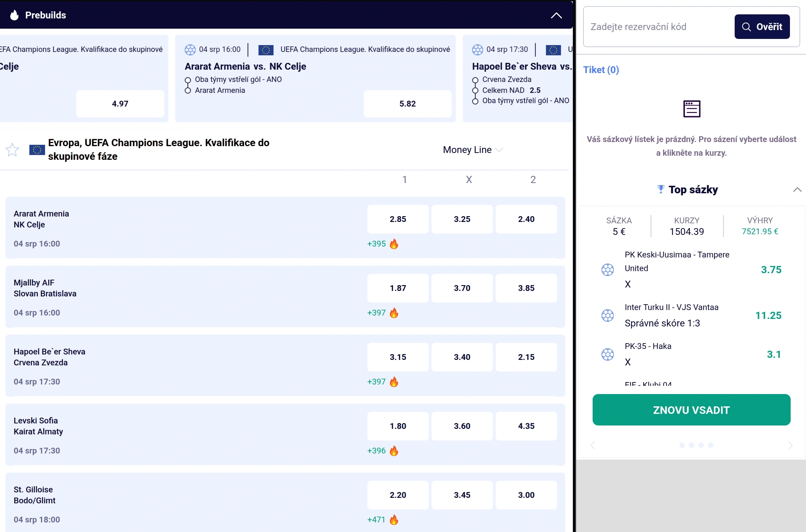Viewport: 806px width, 532px height.
Task: Click the ZNOVU VSADIT button
Action: [691, 410]
